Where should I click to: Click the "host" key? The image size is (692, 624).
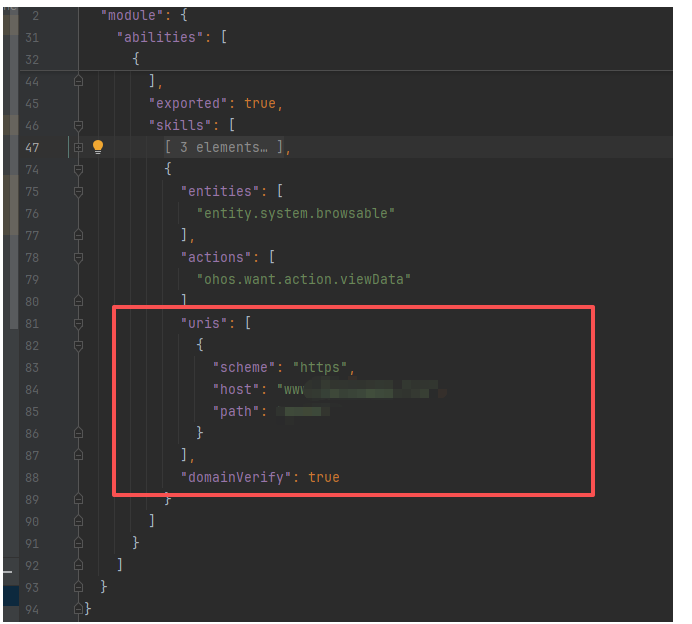pyautogui.click(x=236, y=389)
